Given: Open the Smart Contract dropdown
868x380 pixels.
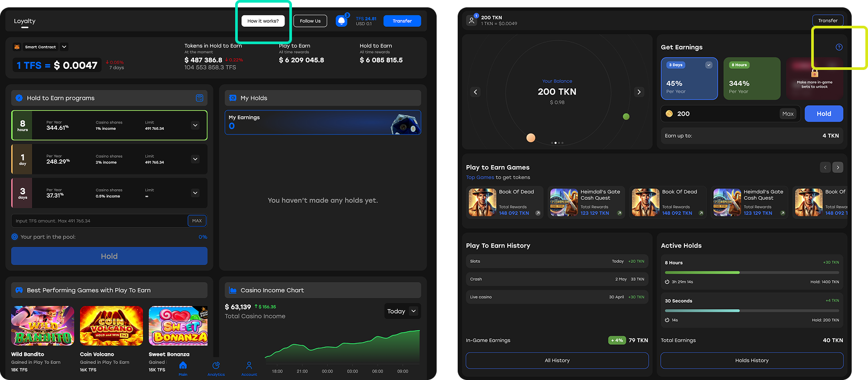Looking at the screenshot, I should point(64,47).
